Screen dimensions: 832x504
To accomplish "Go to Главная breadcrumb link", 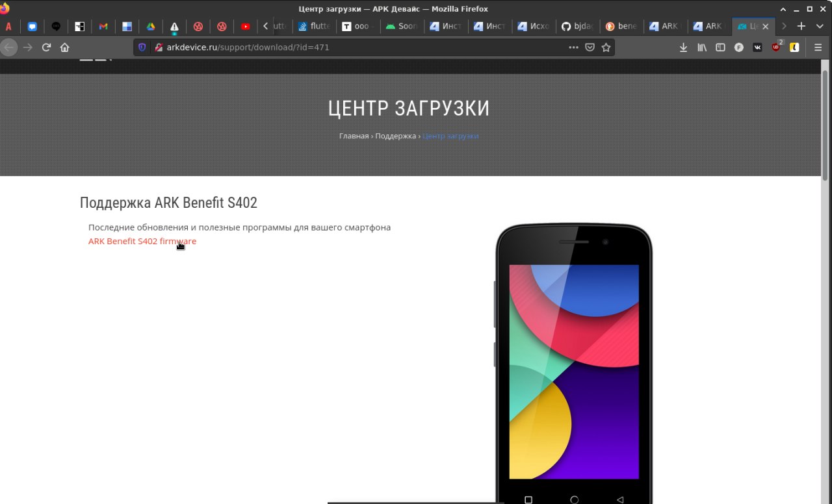I will click(354, 136).
